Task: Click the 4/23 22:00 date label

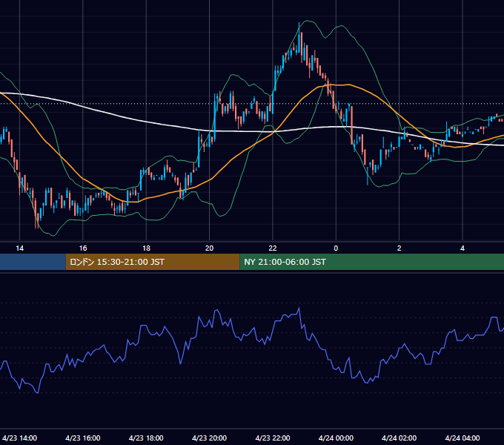Action: point(273,438)
